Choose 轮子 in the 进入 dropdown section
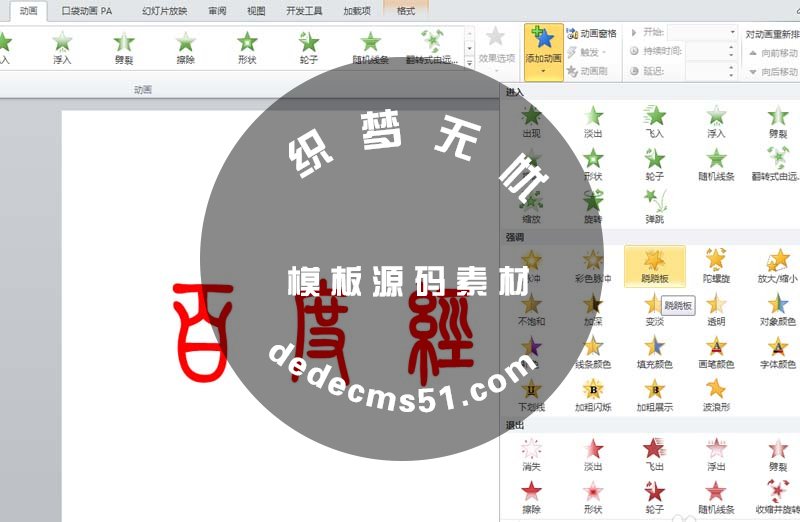The height and width of the screenshot is (522, 800). [655, 164]
